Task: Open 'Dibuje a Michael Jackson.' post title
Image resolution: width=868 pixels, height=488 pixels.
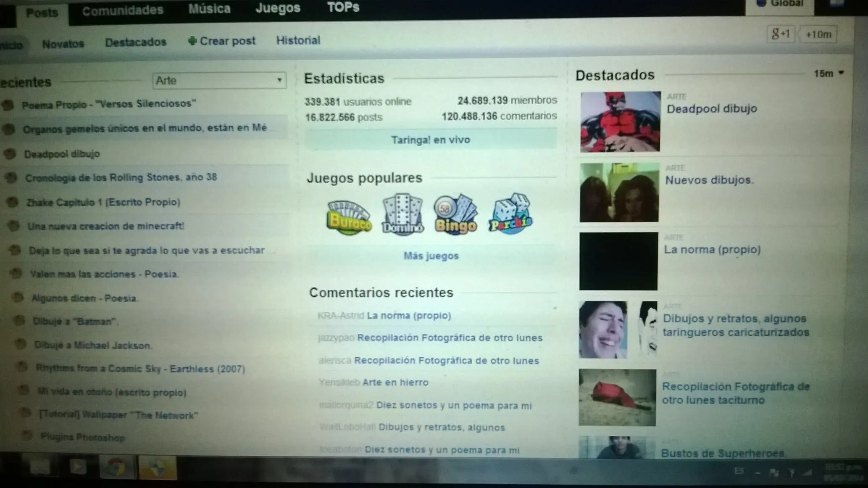Action: click(93, 345)
